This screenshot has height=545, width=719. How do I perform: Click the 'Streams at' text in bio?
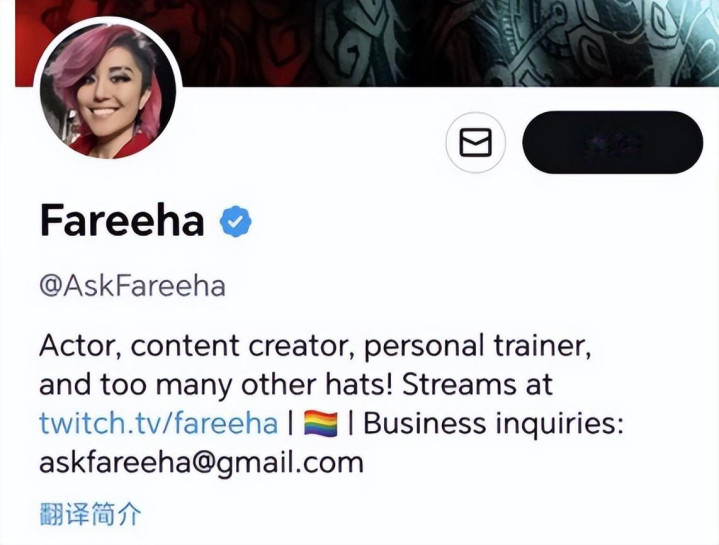(477, 385)
